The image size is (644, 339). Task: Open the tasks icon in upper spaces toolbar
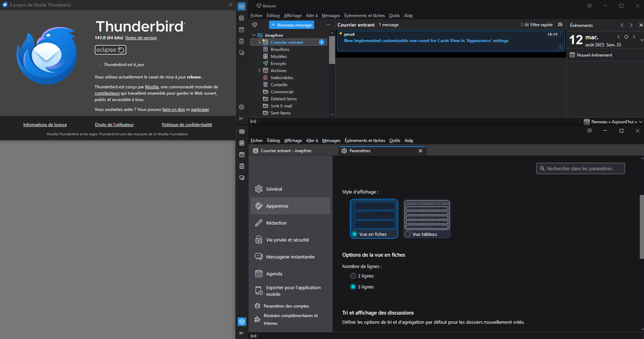241,41
